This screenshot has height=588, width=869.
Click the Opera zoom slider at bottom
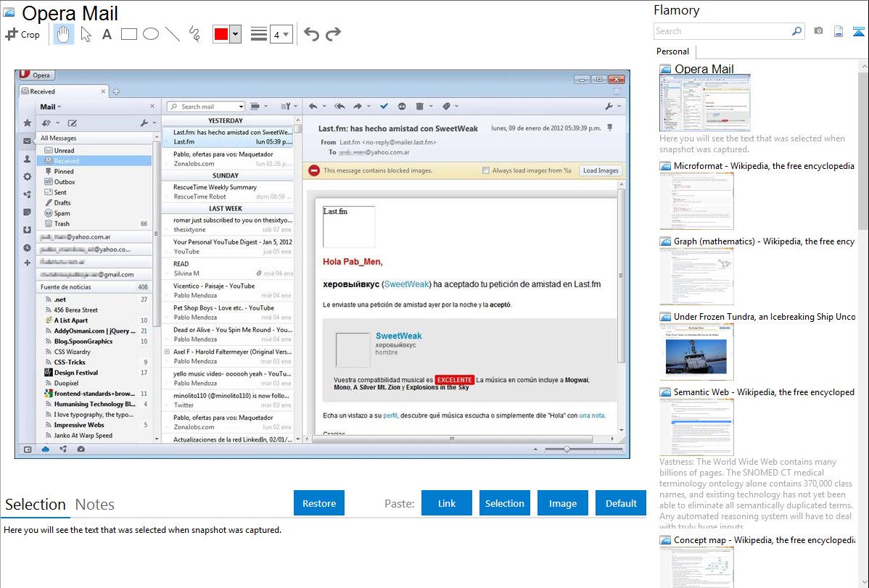pyautogui.click(x=584, y=450)
